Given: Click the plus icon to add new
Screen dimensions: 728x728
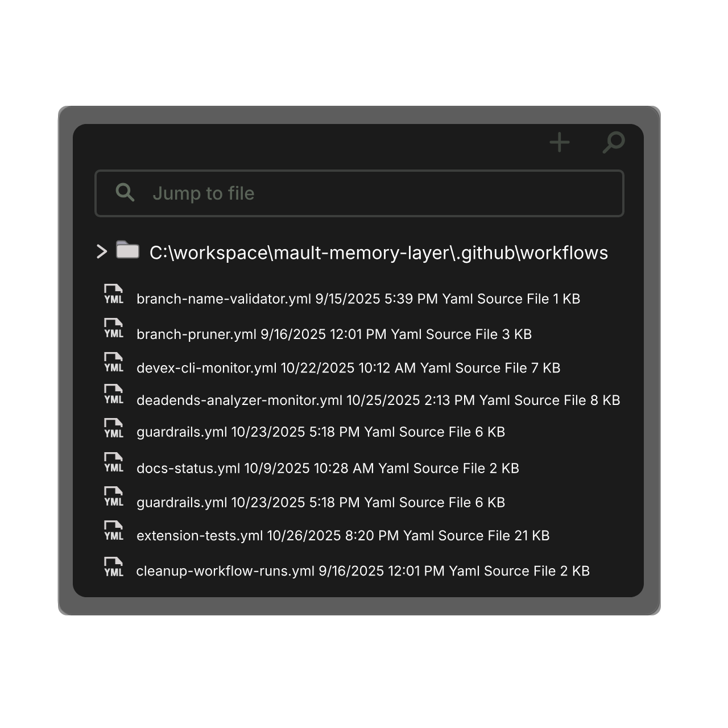Looking at the screenshot, I should [x=560, y=142].
